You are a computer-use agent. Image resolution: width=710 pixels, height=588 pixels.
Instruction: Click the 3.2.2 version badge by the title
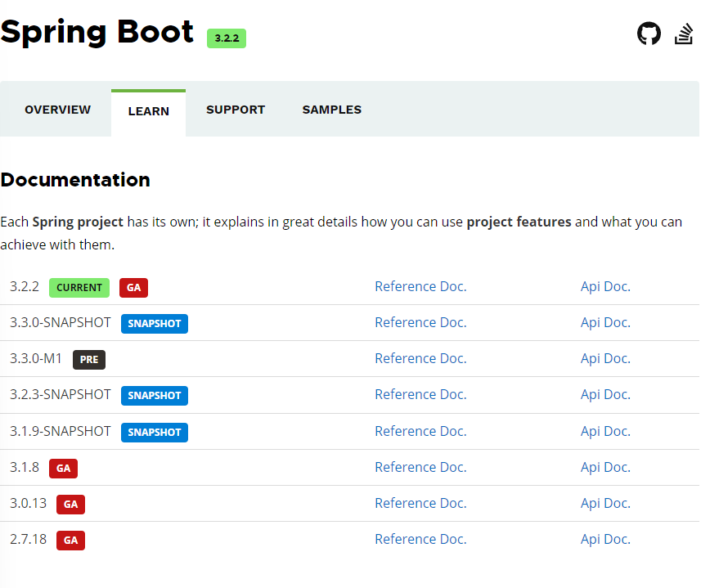(227, 38)
